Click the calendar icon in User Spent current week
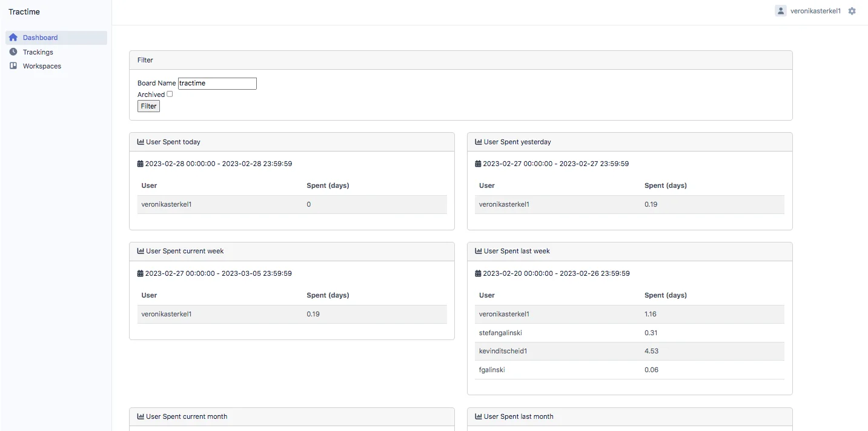This screenshot has height=431, width=868. 139,273
